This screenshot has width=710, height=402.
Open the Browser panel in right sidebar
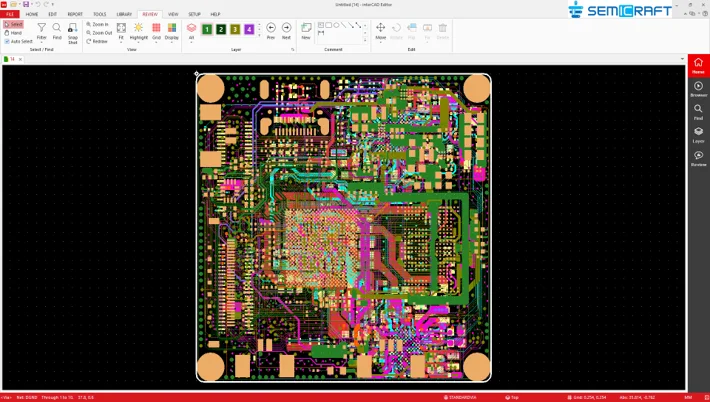click(x=698, y=90)
